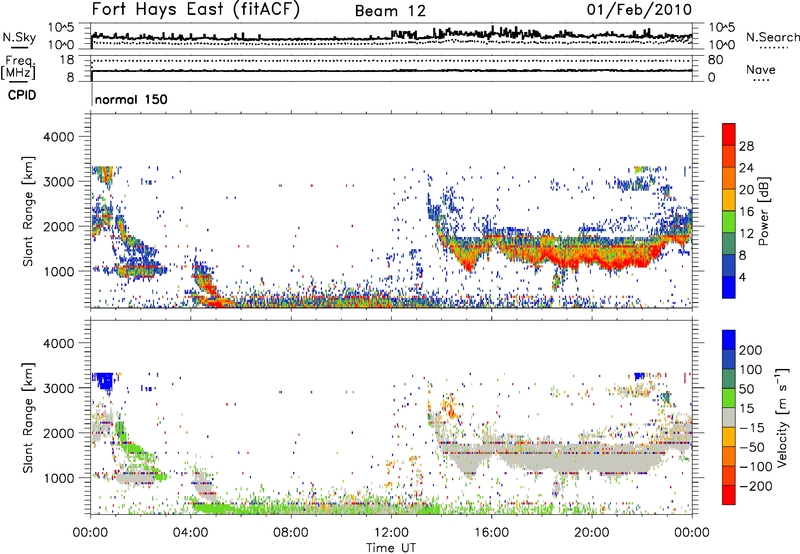The image size is (800, 554).
Task: Click the 12 label on power colorbar
Action: [x=746, y=234]
